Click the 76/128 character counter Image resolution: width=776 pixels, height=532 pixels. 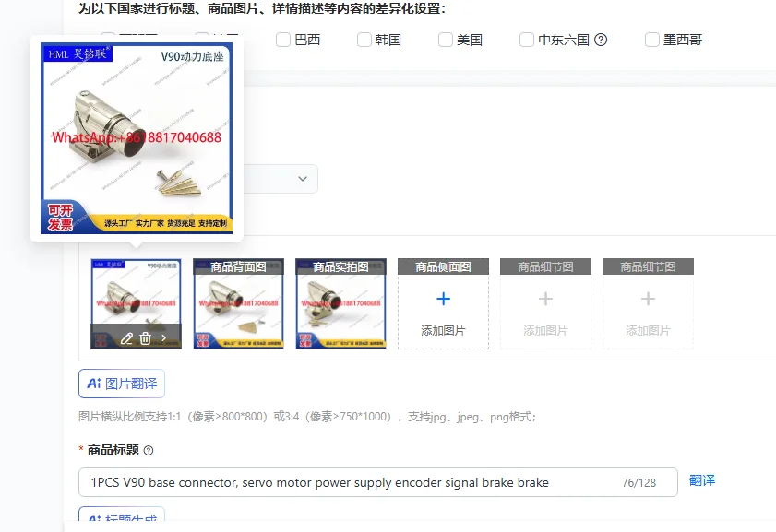pos(639,482)
